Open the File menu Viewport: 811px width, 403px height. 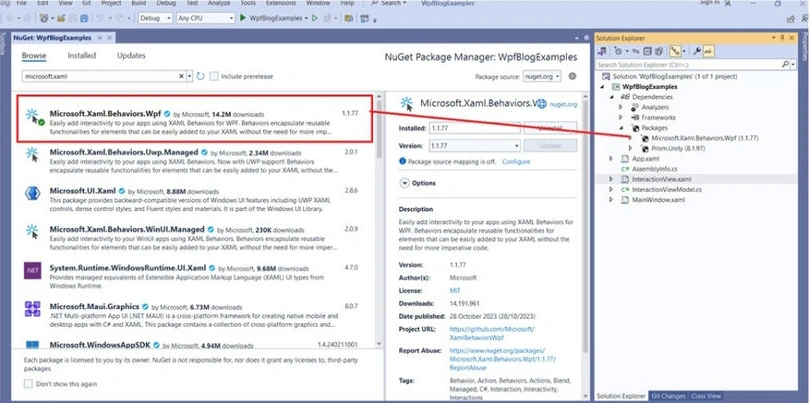[x=22, y=3]
